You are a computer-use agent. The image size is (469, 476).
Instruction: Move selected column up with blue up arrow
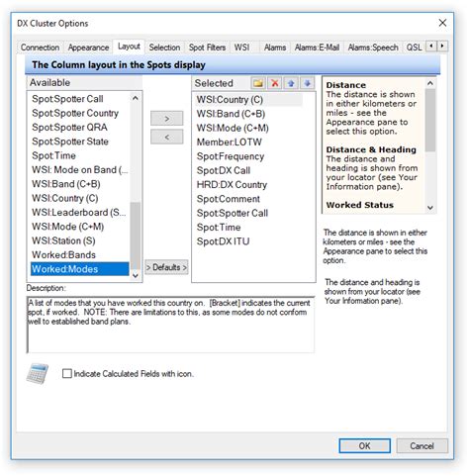click(291, 83)
